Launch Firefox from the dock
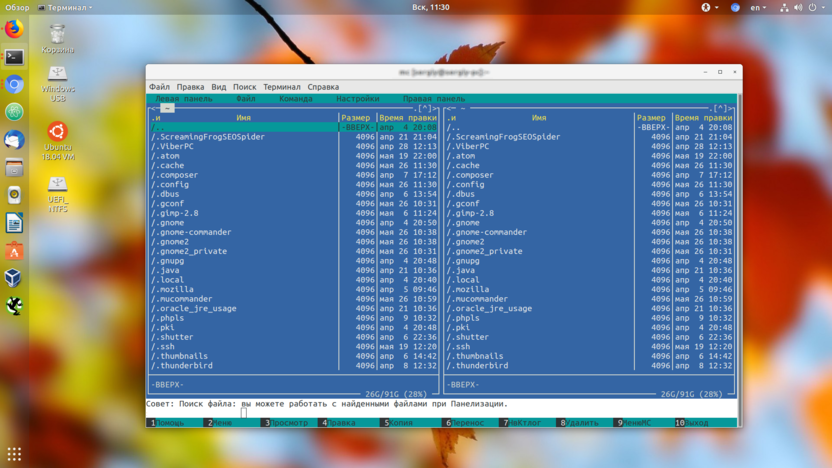The height and width of the screenshot is (468, 832). click(x=14, y=30)
